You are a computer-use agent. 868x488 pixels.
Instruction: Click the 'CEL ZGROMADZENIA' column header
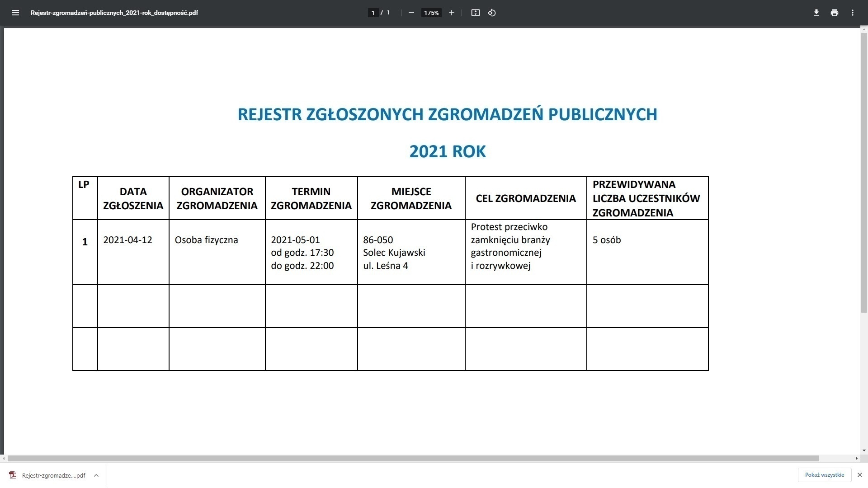(526, 198)
